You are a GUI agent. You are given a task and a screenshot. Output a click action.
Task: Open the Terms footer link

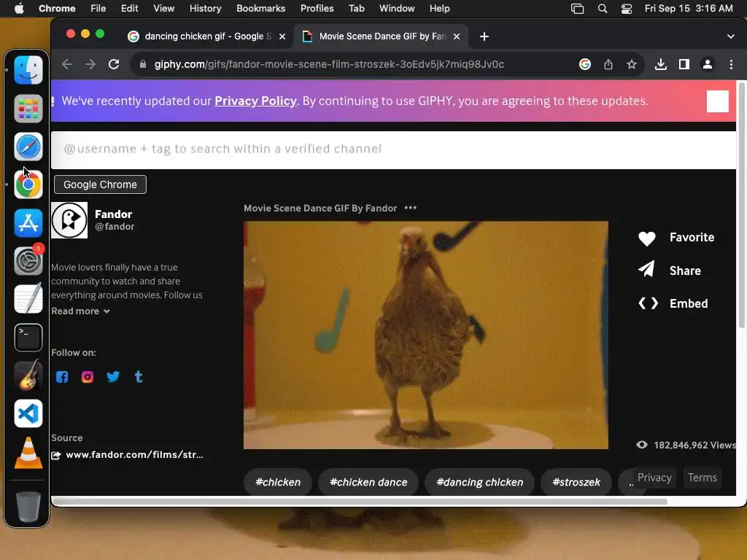click(x=703, y=477)
